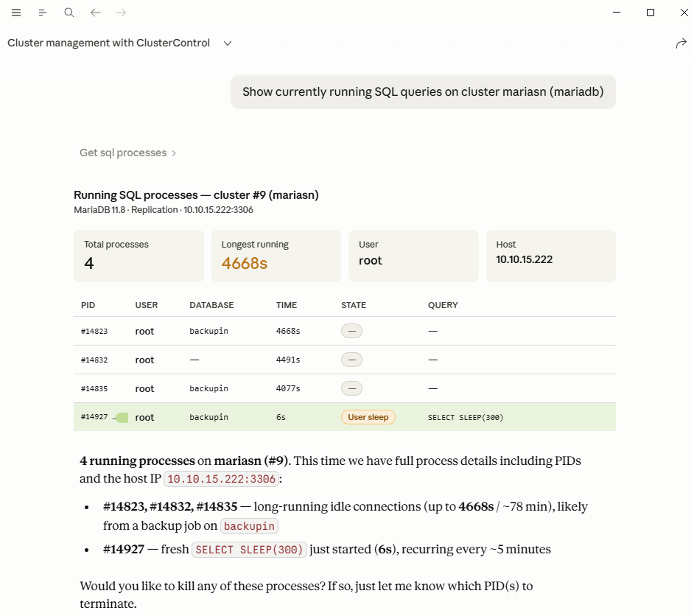Click the 'Running SQL processes' heading
The height and width of the screenshot is (616, 694).
196,195
